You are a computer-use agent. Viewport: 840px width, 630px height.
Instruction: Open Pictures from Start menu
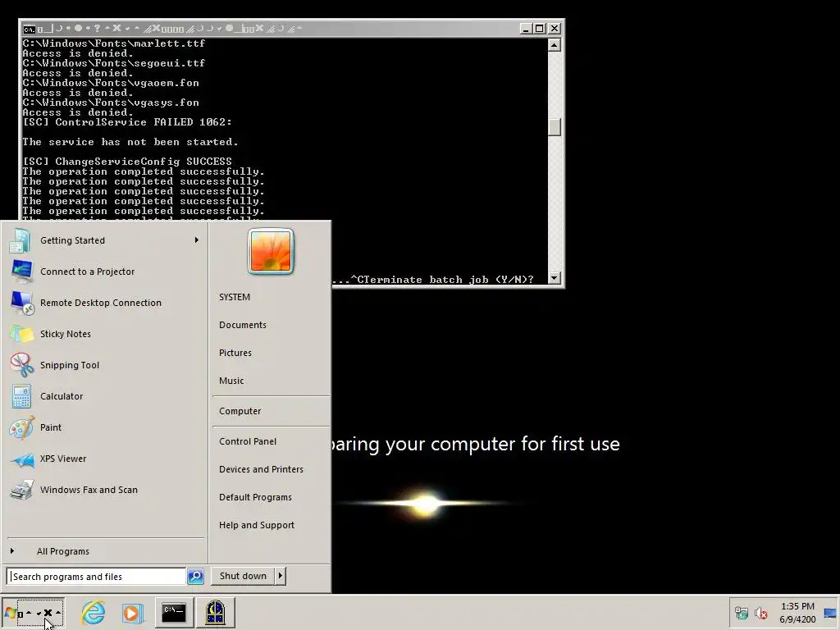(235, 353)
